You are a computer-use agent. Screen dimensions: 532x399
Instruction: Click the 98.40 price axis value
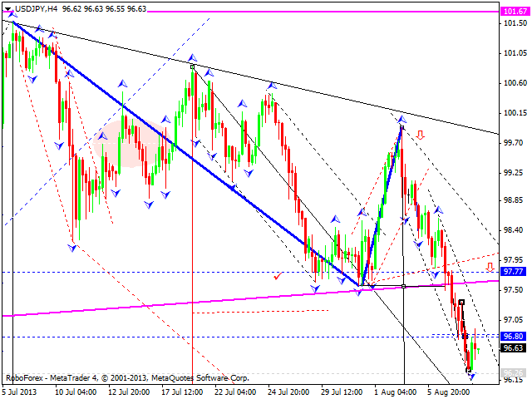coord(514,230)
